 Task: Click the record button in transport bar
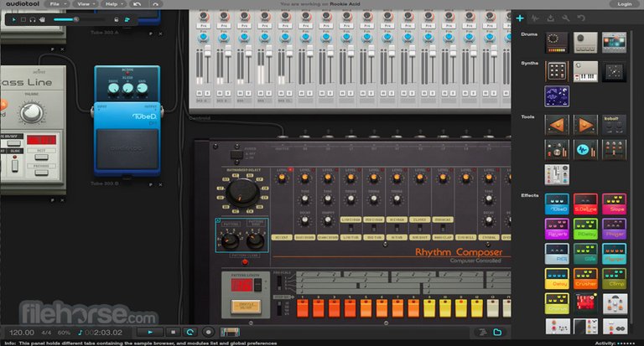tap(208, 332)
